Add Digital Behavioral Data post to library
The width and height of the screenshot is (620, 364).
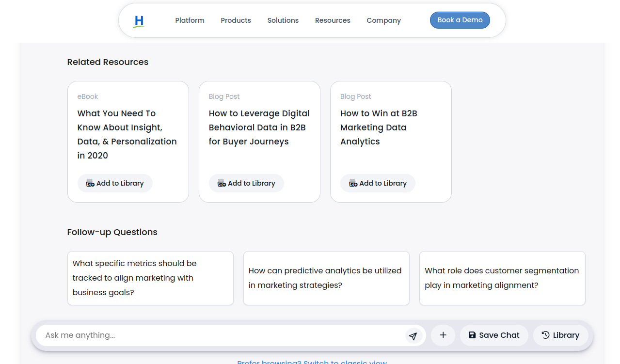246,183
